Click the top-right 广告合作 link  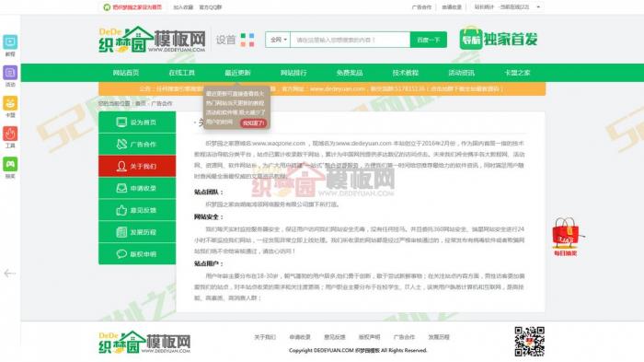(x=421, y=7)
